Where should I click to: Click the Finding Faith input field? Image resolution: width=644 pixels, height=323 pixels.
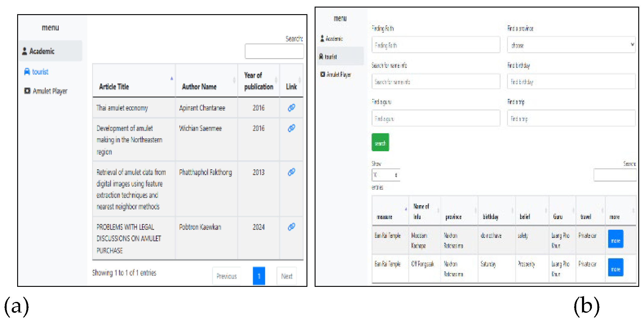click(436, 45)
